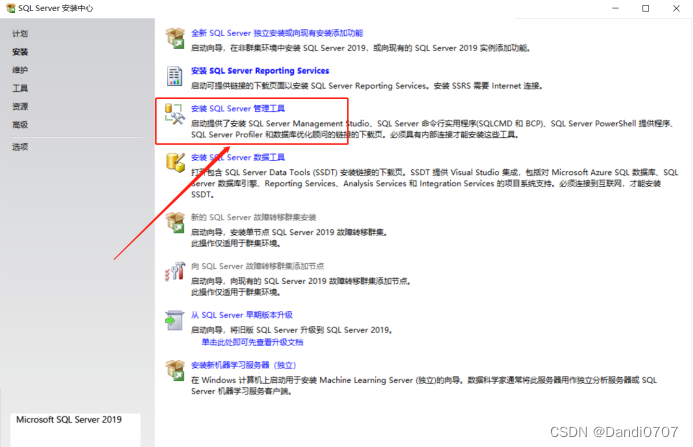Click the new standalone installation box icon
Screen dimensions: 693x447
pos(175,38)
